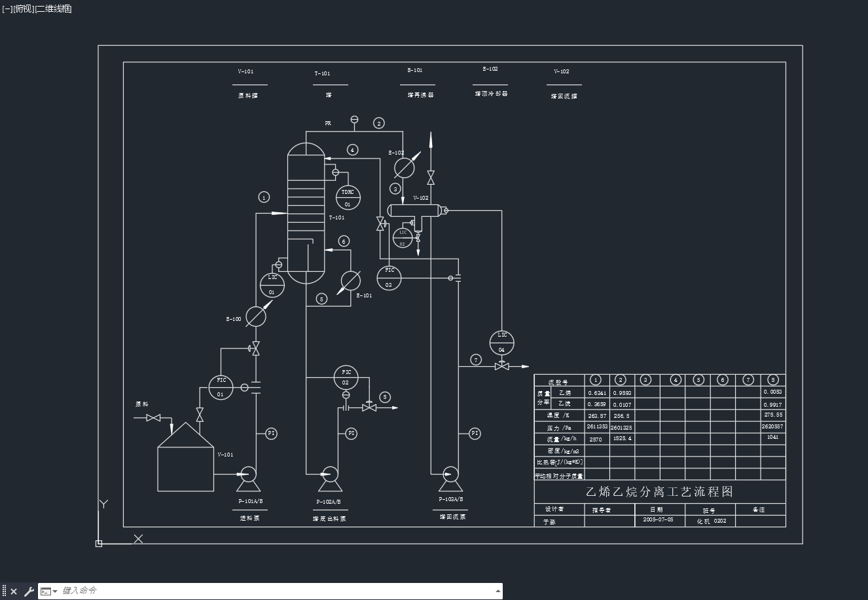This screenshot has width=868, height=600.
Task: Select the pressure value 2620557
Action: [x=772, y=426]
